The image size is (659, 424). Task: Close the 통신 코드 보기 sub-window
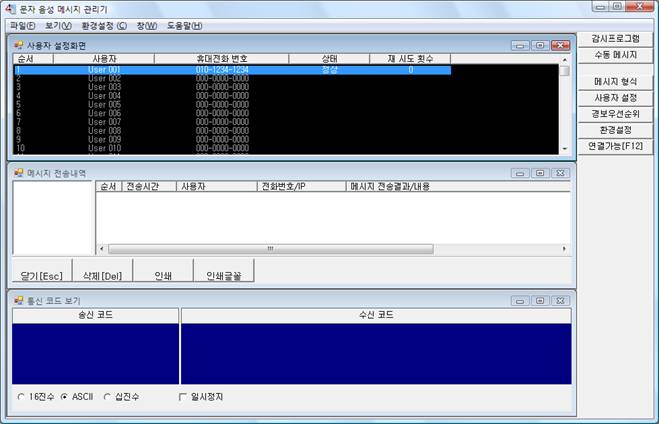pyautogui.click(x=560, y=300)
